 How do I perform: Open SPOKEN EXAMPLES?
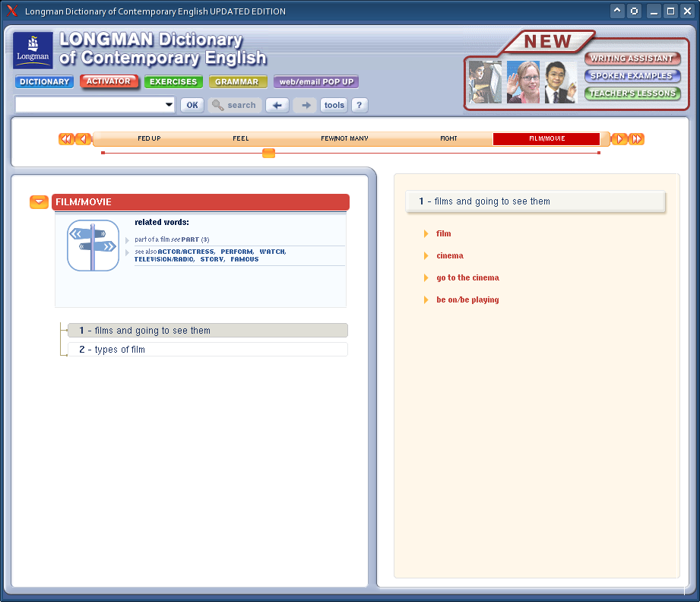tap(632, 76)
